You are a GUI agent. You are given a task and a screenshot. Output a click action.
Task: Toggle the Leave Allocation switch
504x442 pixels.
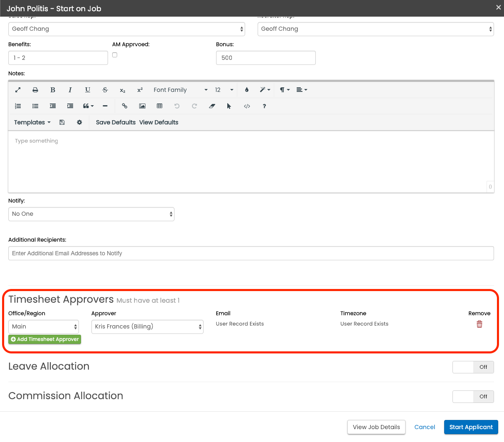(473, 367)
